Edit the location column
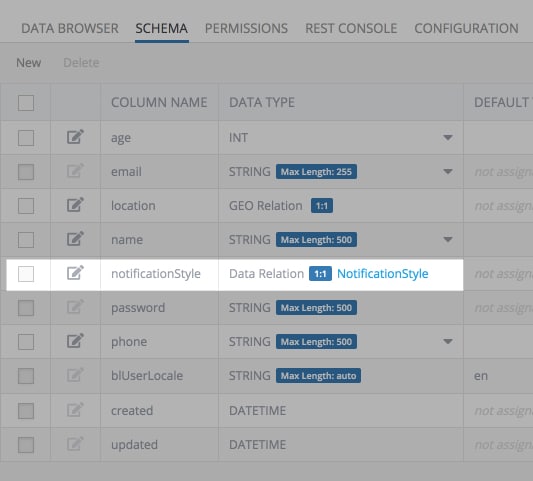Image resolution: width=533 pixels, height=481 pixels. click(75, 205)
